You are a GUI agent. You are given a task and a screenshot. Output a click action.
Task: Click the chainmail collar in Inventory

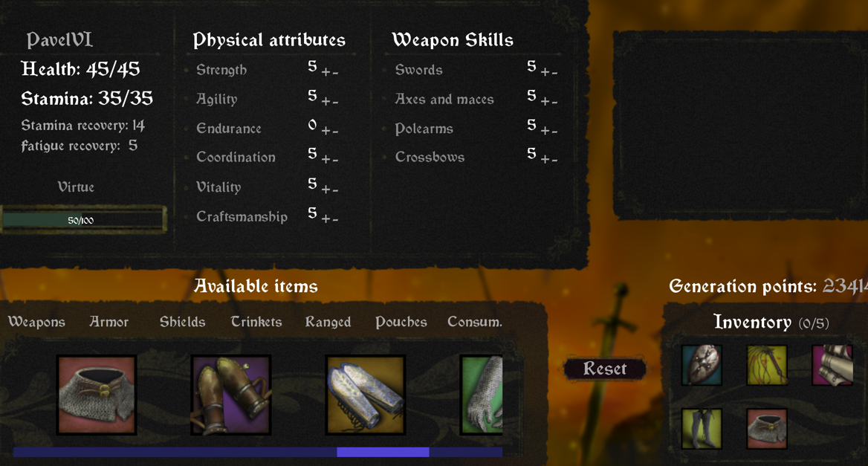pyautogui.click(x=767, y=428)
